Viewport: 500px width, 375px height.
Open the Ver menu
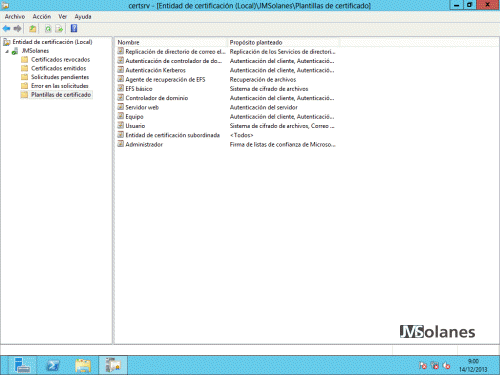click(x=63, y=16)
